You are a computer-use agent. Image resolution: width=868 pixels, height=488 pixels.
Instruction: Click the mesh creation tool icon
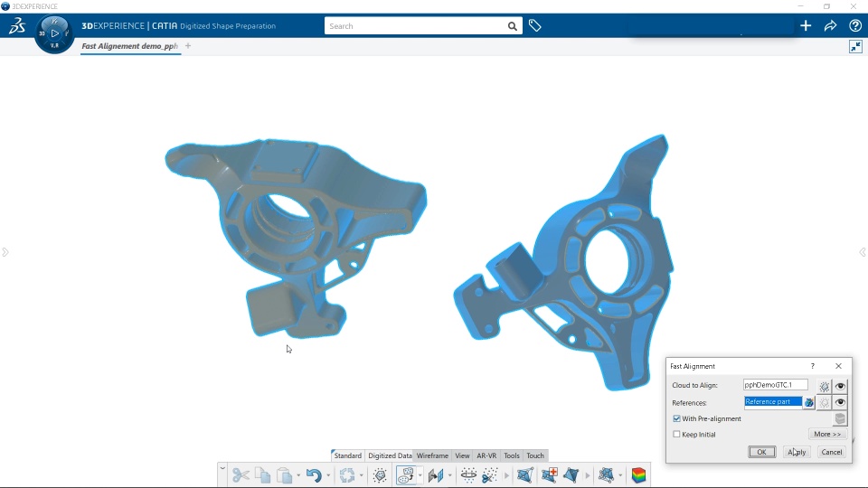[x=524, y=474]
